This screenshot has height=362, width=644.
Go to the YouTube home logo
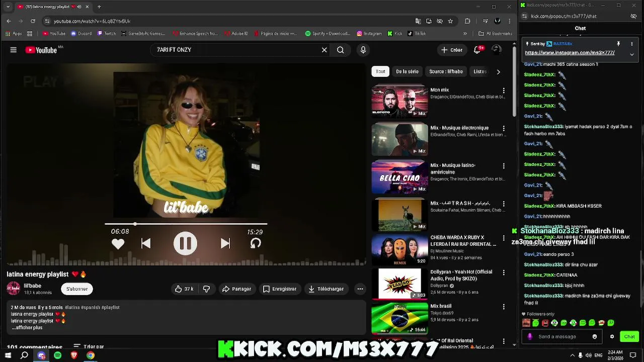41,50
